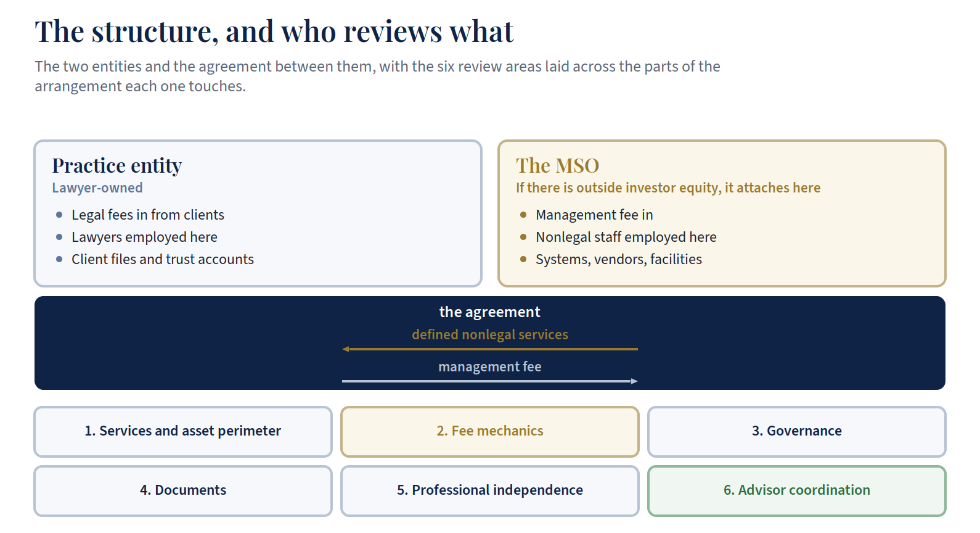Select the Documents review box

[x=183, y=490]
